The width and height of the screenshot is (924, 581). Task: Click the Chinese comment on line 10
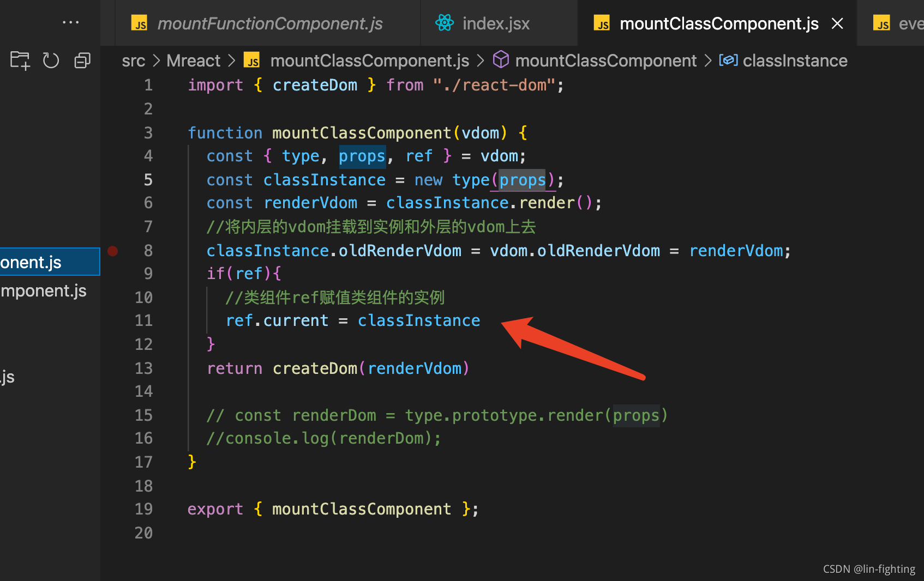click(x=335, y=298)
